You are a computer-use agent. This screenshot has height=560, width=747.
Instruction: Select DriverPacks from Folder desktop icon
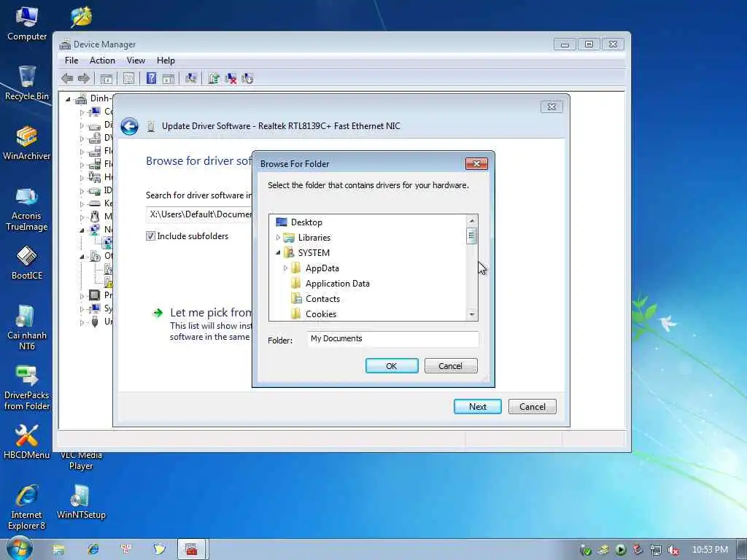[27, 388]
